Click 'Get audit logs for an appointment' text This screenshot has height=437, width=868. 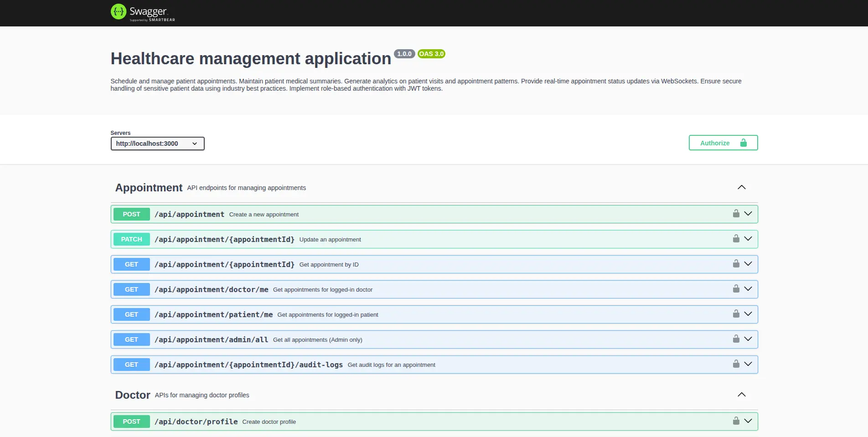(392, 365)
